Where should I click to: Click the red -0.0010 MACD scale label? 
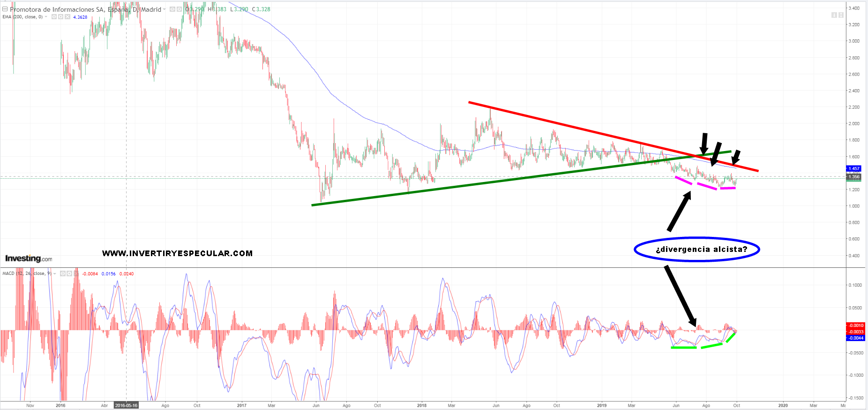(855, 325)
